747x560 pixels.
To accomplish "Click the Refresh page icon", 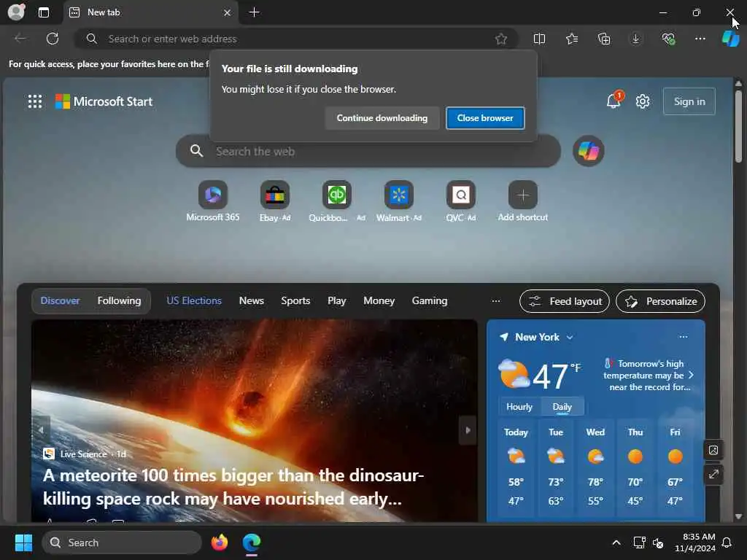I will tap(53, 39).
